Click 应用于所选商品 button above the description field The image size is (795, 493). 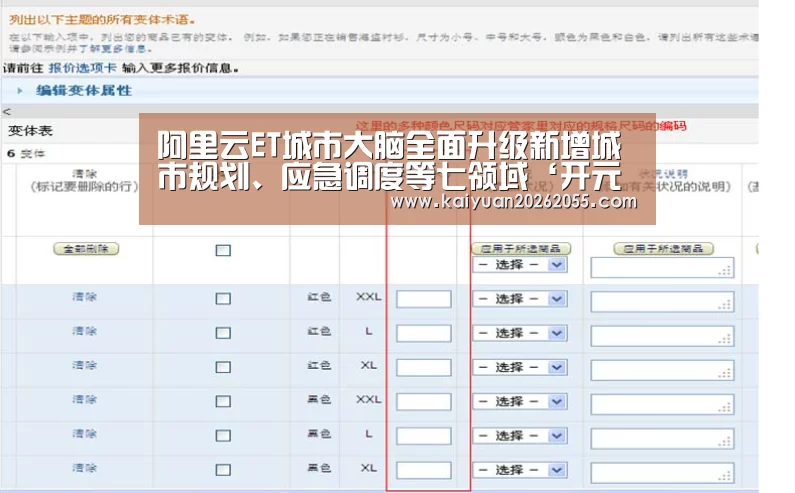[x=664, y=249]
